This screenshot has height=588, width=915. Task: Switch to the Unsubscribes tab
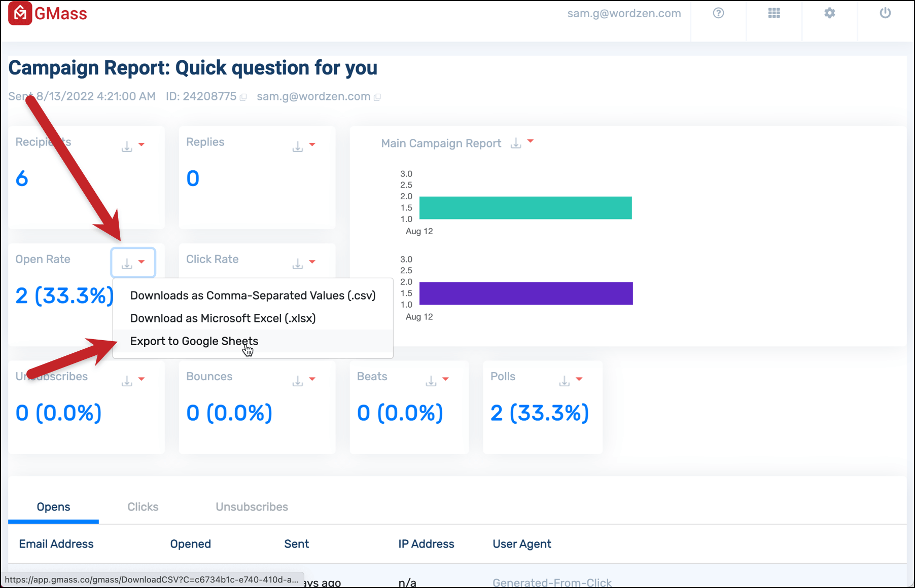(x=252, y=507)
